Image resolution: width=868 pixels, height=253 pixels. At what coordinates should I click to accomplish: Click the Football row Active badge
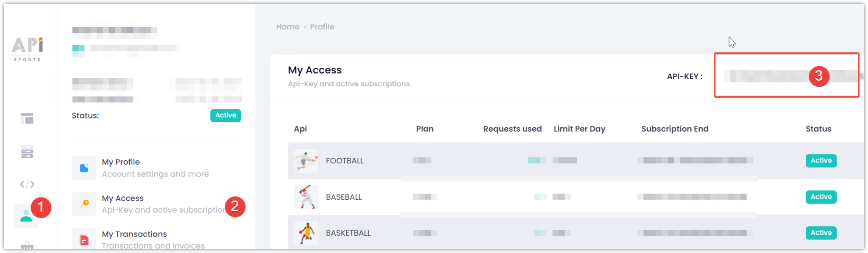point(821,160)
